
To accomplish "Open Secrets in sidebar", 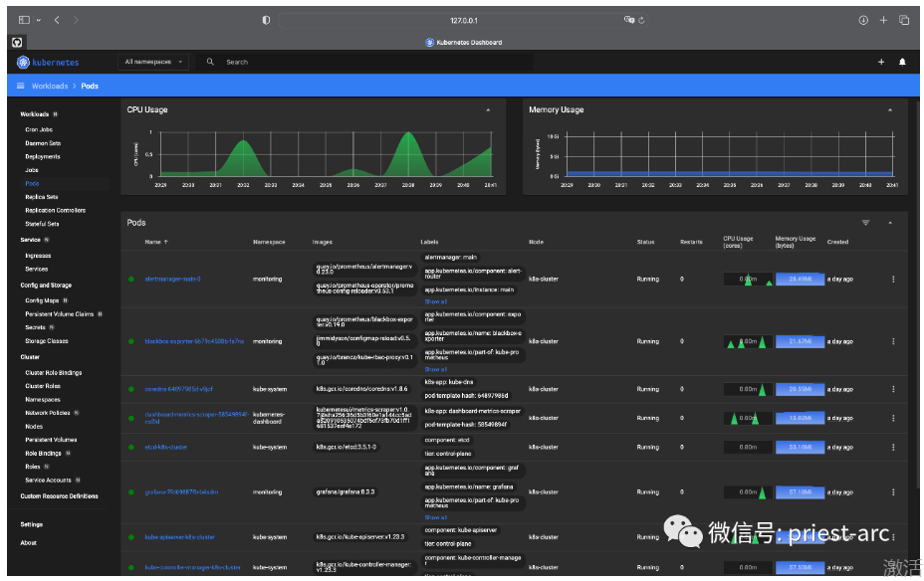I will tap(36, 327).
